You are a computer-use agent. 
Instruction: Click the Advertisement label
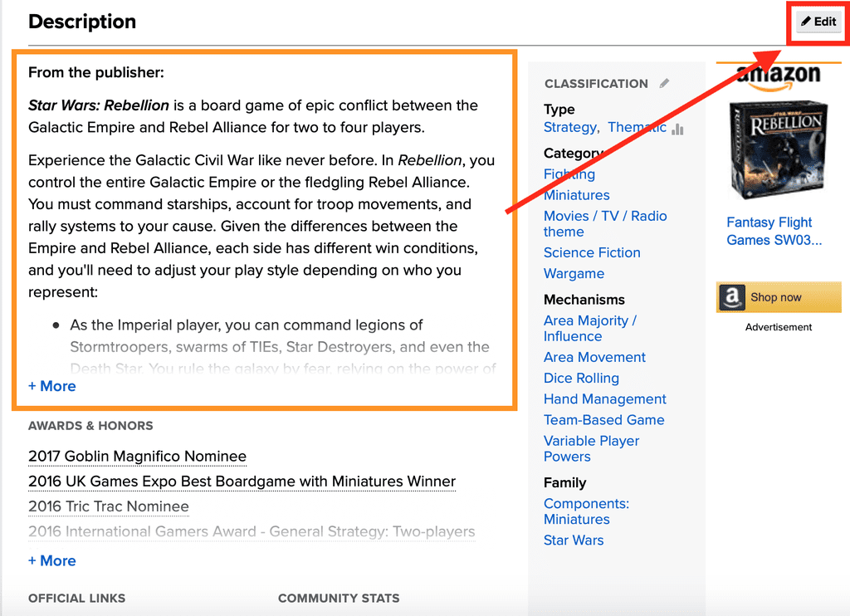(x=779, y=327)
